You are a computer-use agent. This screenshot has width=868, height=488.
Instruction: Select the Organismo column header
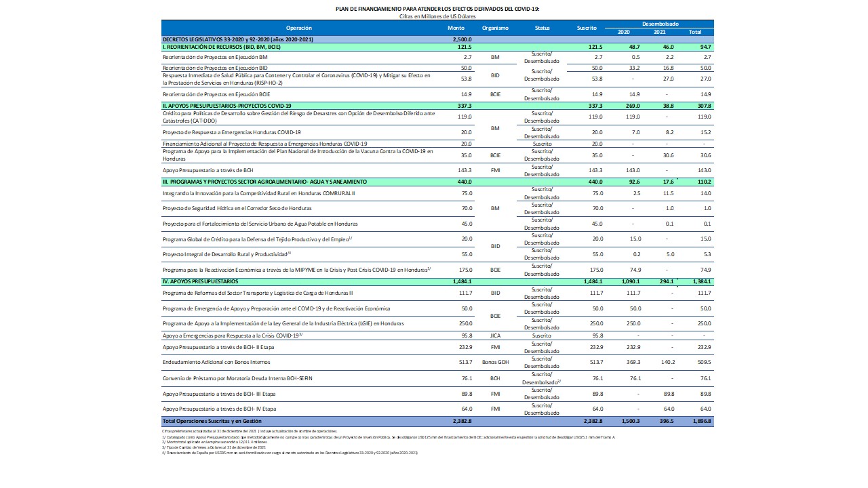pyautogui.click(x=495, y=28)
